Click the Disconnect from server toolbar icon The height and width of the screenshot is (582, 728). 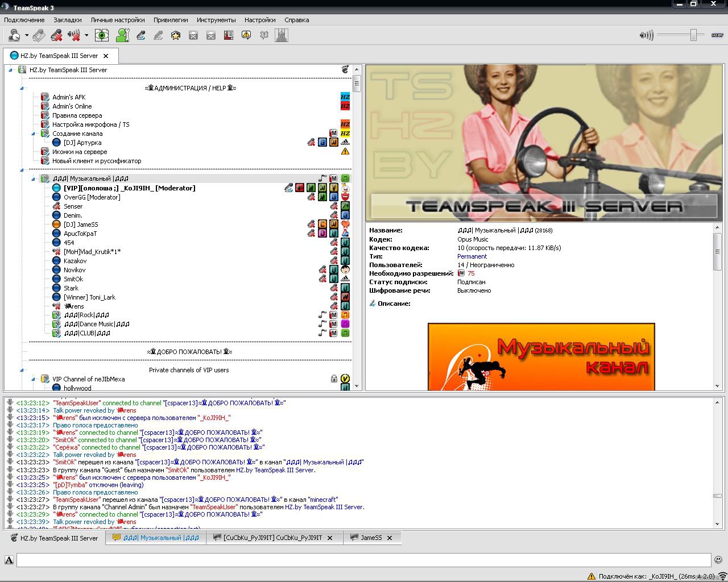(x=39, y=35)
